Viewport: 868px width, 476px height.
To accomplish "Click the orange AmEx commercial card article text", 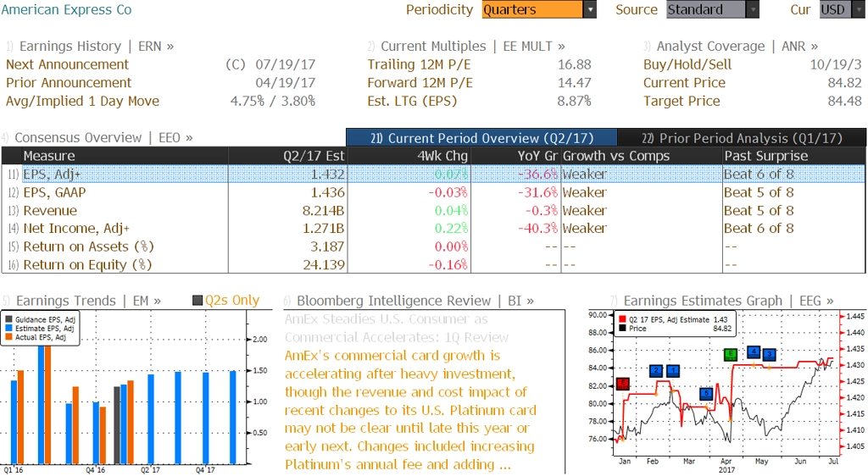I will (x=410, y=410).
